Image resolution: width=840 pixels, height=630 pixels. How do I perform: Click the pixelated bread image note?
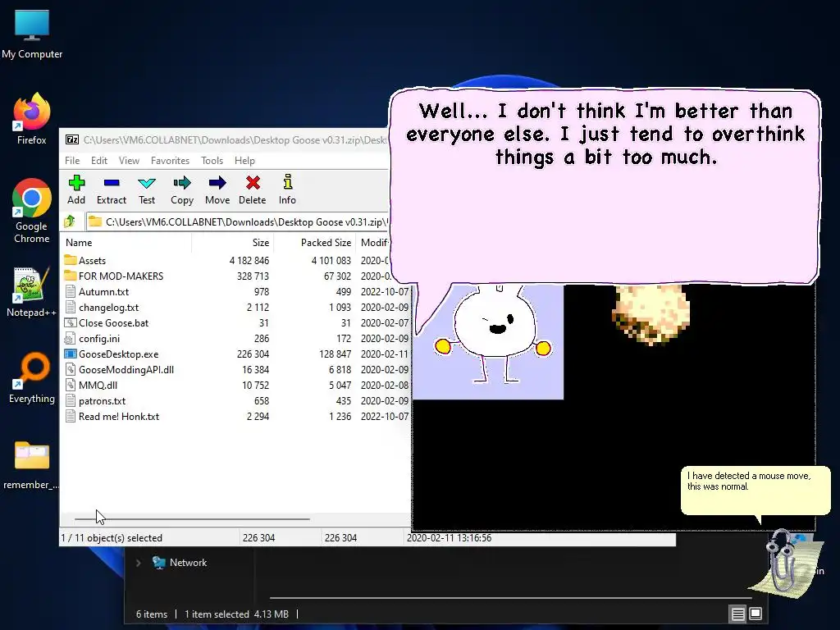pyautogui.click(x=651, y=314)
